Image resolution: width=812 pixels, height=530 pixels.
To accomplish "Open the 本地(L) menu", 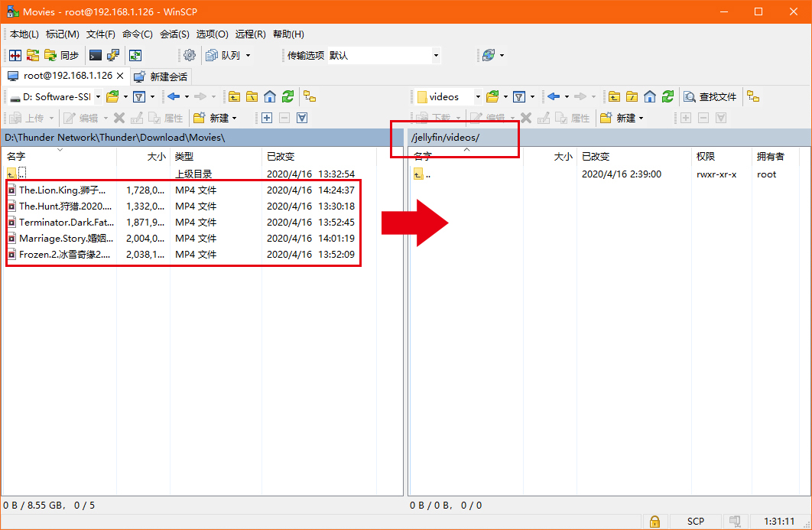I will click(24, 34).
